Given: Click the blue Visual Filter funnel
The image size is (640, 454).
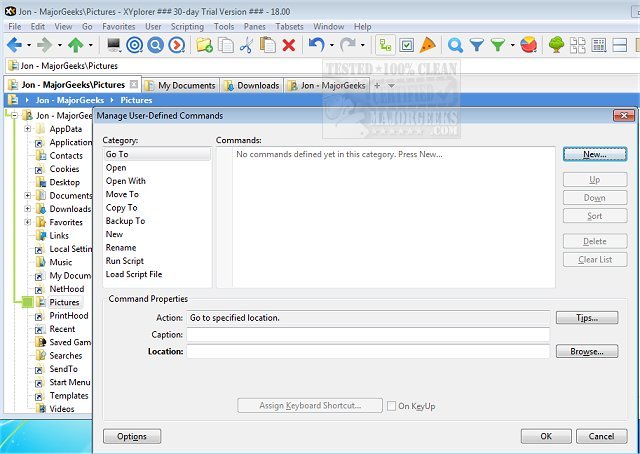Looking at the screenshot, I should pyautogui.click(x=476, y=45).
